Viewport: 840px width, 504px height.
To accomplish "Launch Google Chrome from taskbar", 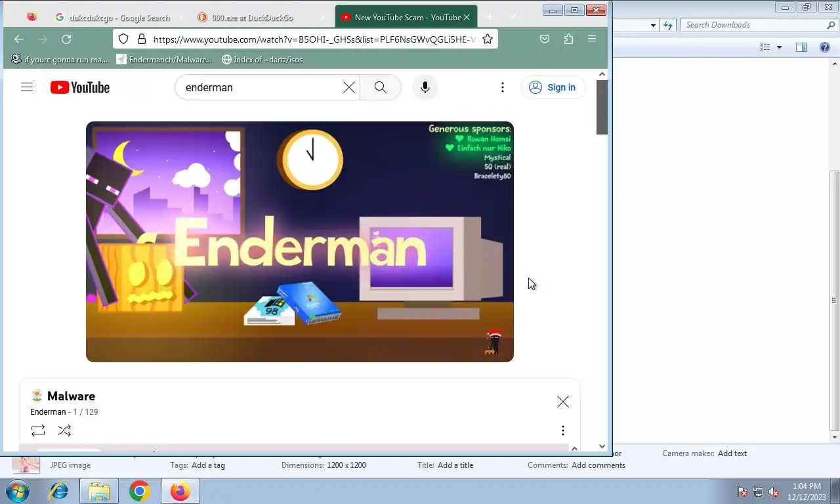I will tap(139, 491).
